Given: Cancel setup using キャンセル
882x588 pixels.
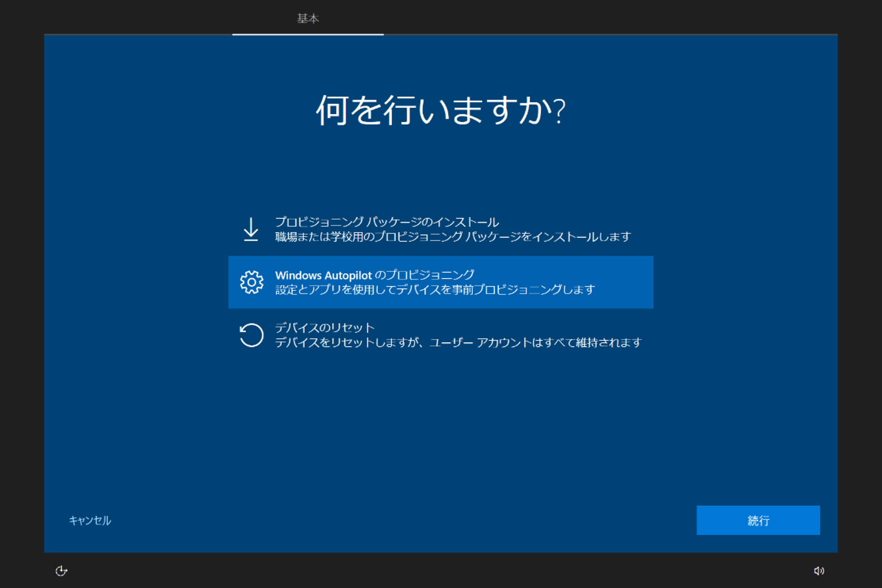Looking at the screenshot, I should coord(90,521).
